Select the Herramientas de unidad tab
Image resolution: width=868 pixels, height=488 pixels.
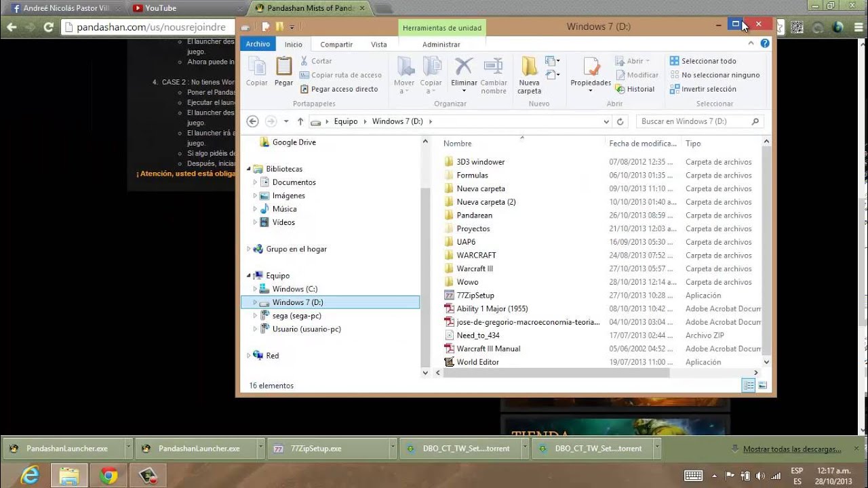tap(441, 28)
